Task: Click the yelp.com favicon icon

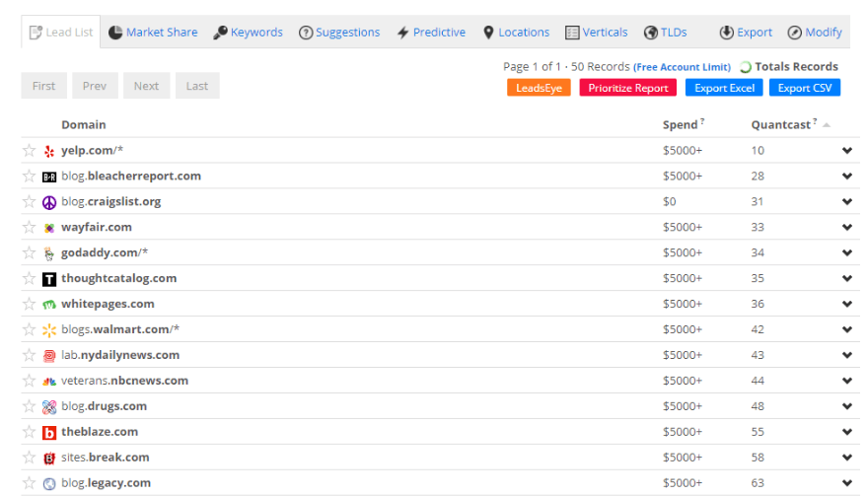Action: pos(49,151)
